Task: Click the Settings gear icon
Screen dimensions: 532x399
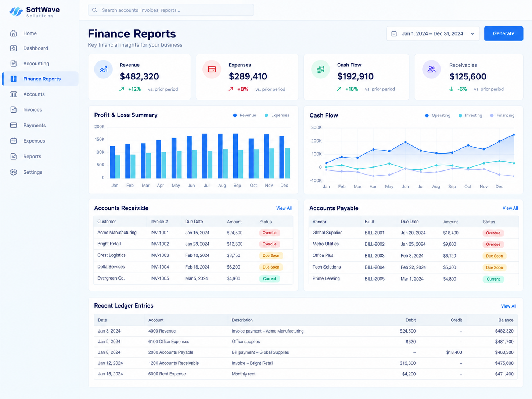Action: [14, 172]
